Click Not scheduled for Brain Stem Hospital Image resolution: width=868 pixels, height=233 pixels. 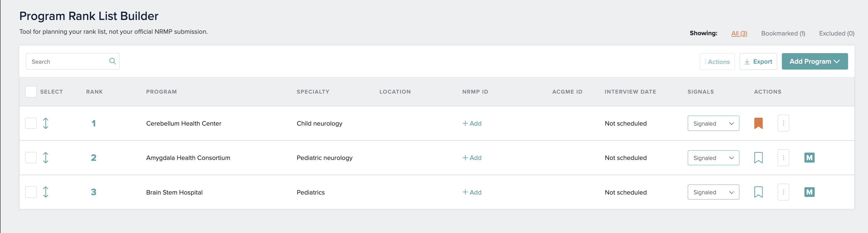pos(626,192)
